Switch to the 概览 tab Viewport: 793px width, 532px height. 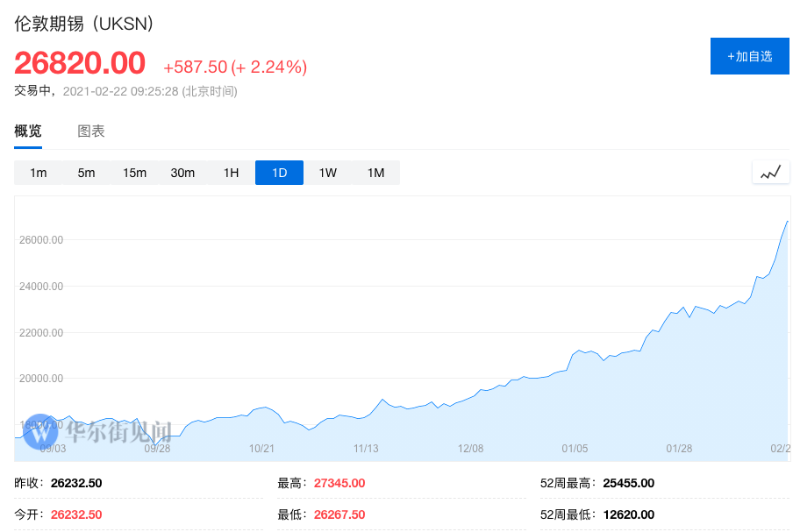click(x=28, y=131)
